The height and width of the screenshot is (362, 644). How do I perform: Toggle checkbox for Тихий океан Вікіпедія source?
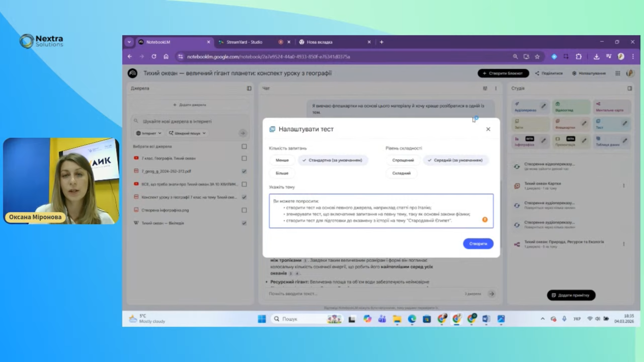[244, 223]
